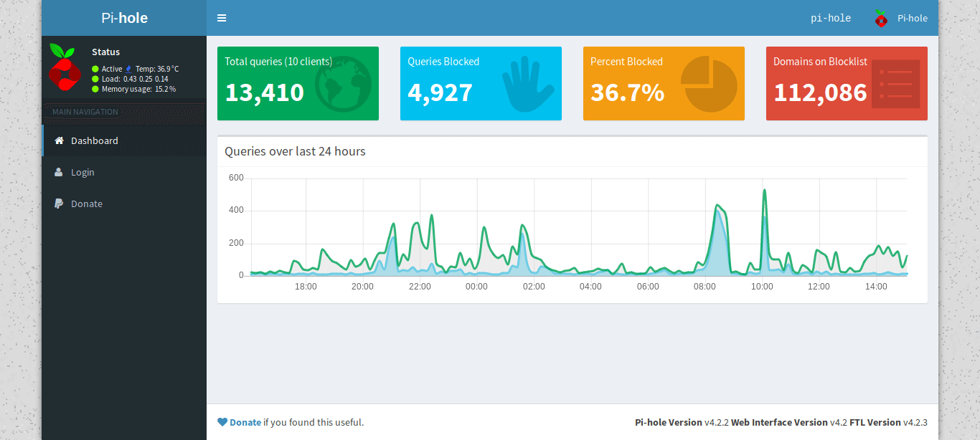Click the Login user icon
980x440 pixels.
point(59,172)
